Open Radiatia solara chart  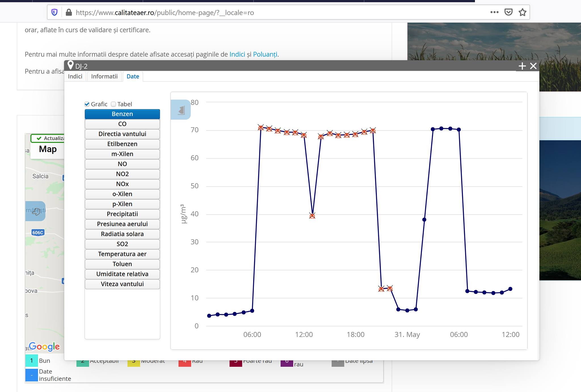[x=122, y=234]
